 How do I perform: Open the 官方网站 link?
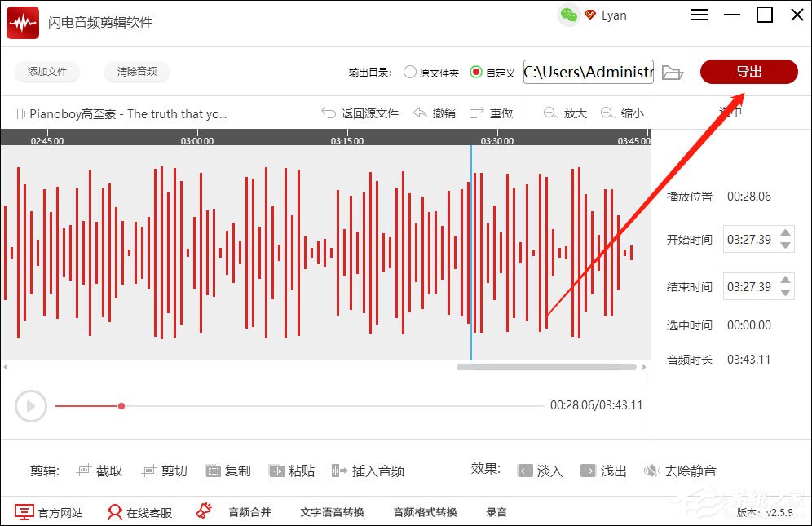(x=51, y=512)
